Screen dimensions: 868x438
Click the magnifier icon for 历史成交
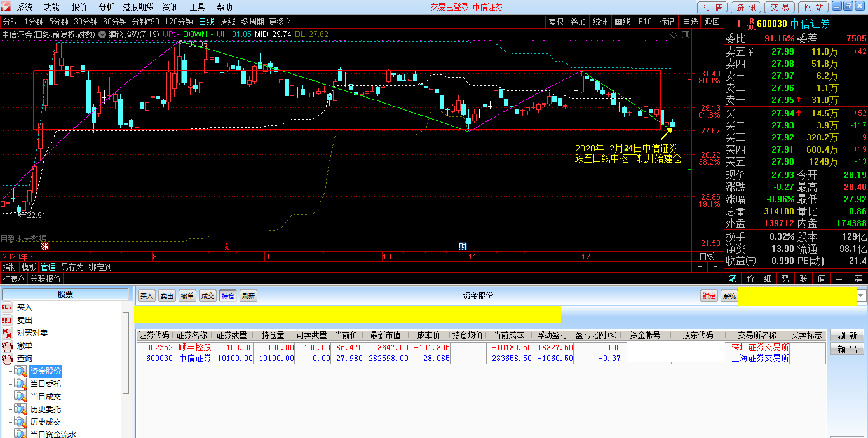coord(21,422)
